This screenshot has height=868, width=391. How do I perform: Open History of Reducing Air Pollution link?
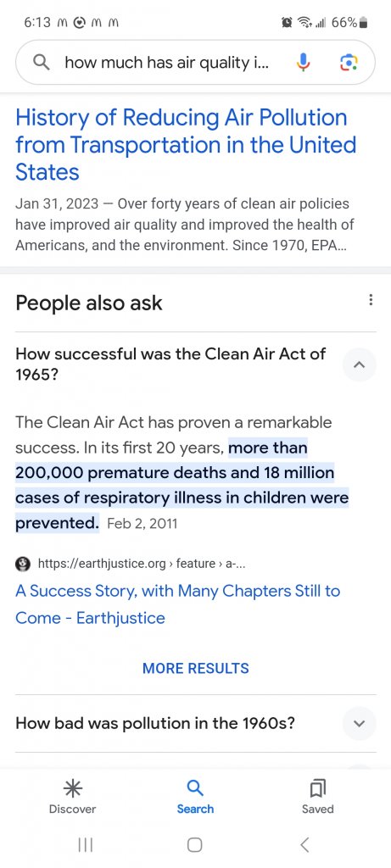click(x=186, y=144)
